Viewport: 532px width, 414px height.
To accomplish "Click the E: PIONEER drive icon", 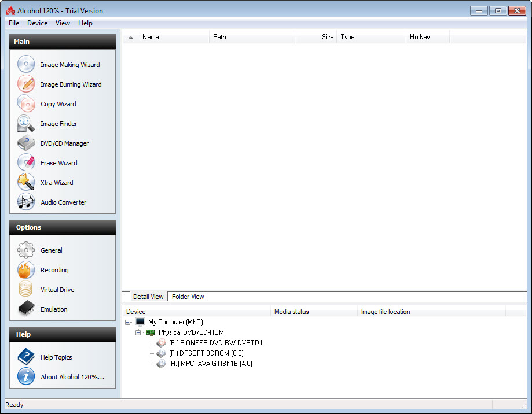I will click(161, 343).
